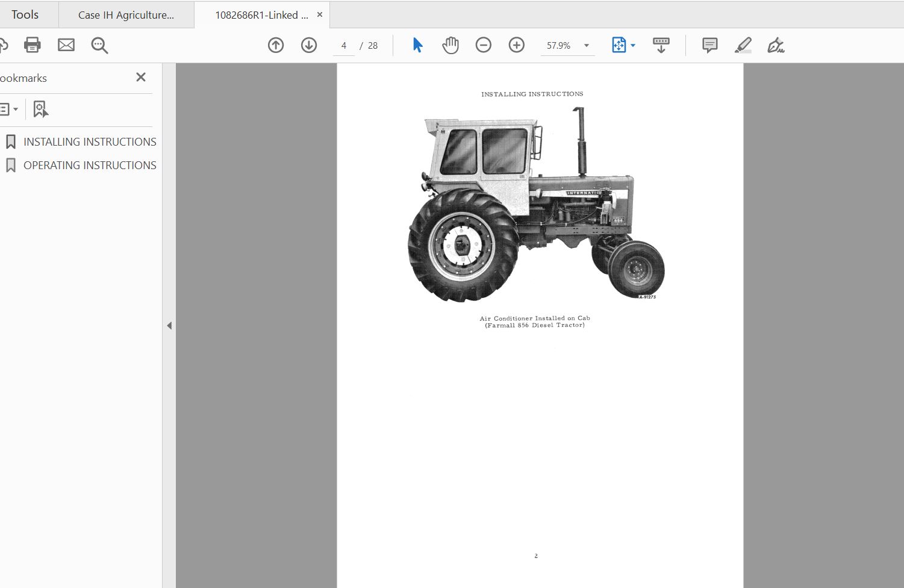Viewport: 904px width, 588px height.
Task: Open the sign document pen tool
Action: point(776,45)
